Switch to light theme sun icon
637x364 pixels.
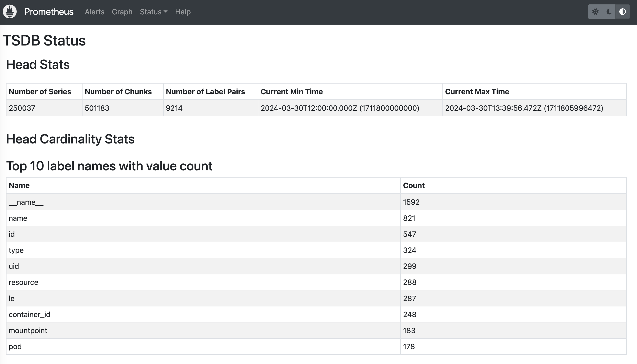coord(595,12)
